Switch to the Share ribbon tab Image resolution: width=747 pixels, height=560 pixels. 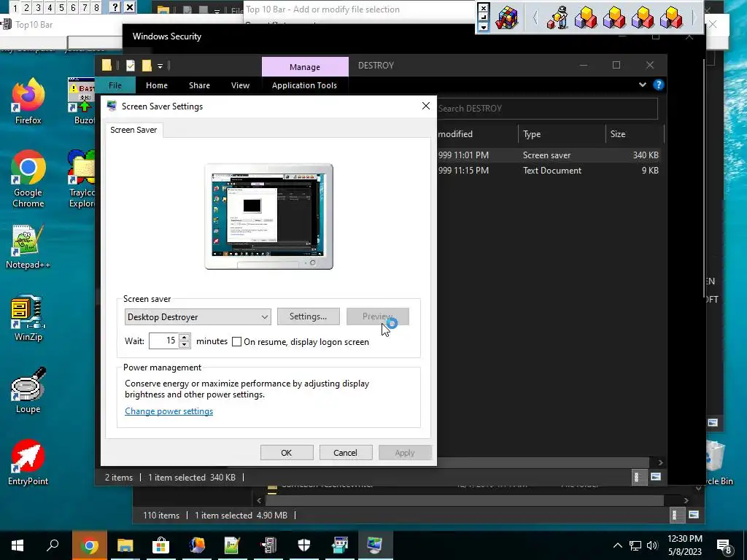click(x=199, y=85)
